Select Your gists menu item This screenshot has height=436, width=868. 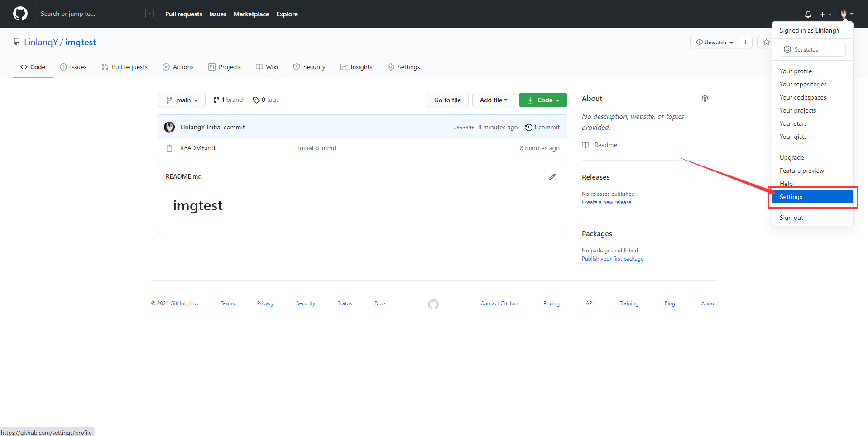point(812,137)
